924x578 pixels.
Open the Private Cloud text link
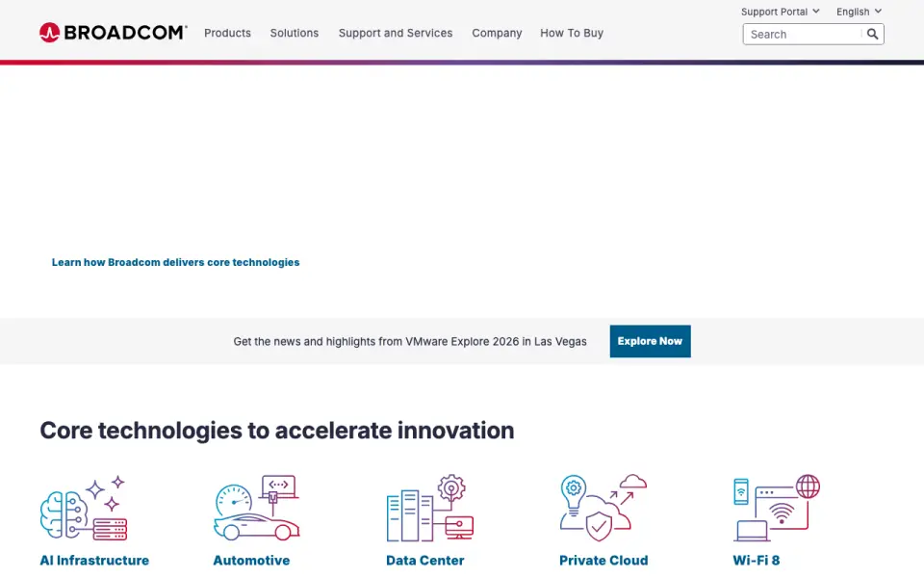(x=603, y=561)
